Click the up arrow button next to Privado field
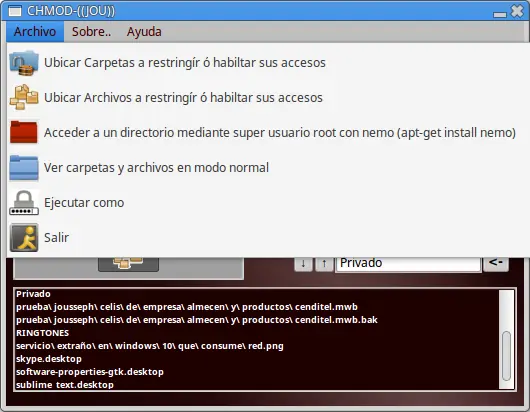The width and height of the screenshot is (530, 412). pyautogui.click(x=324, y=264)
